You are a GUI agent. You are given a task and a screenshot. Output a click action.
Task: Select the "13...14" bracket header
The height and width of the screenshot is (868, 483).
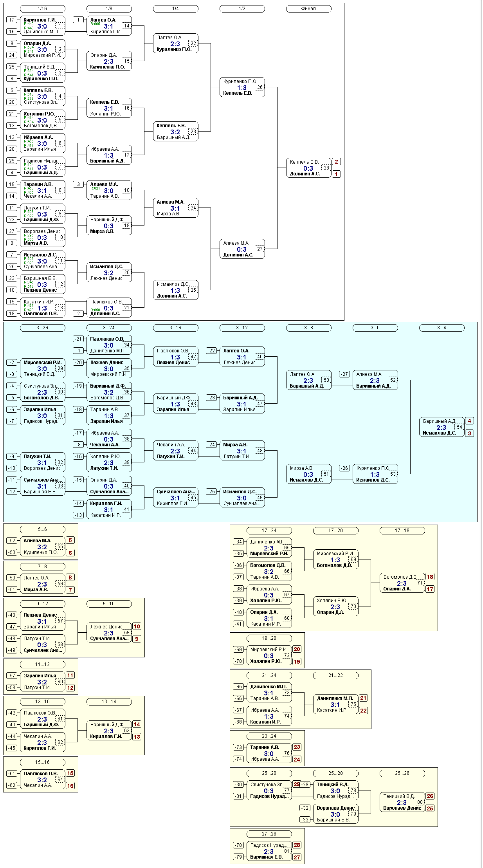tap(109, 702)
